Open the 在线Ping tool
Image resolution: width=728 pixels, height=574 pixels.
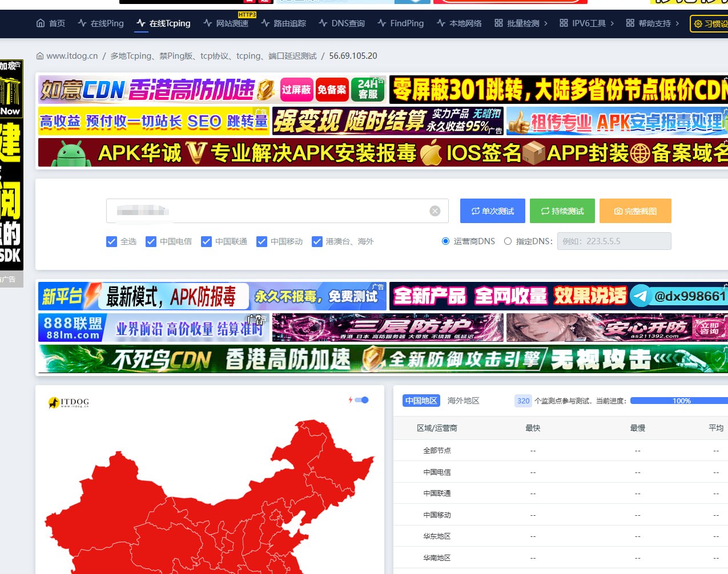point(100,23)
